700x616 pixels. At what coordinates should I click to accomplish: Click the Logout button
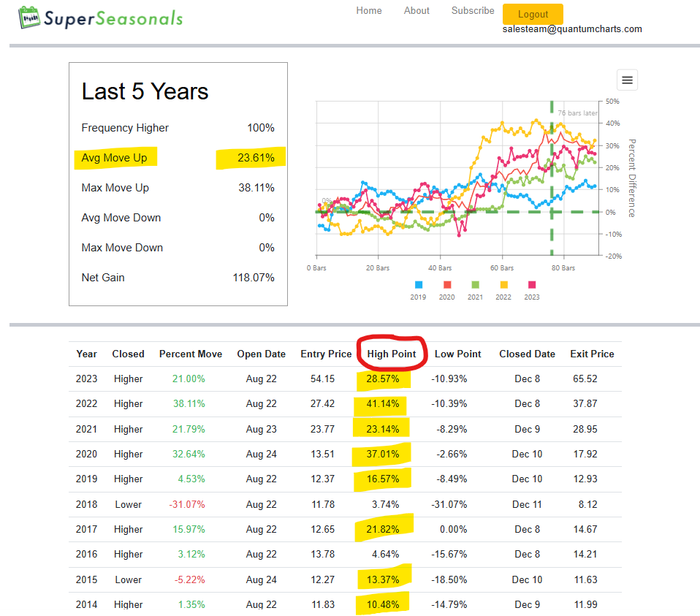[x=533, y=15]
